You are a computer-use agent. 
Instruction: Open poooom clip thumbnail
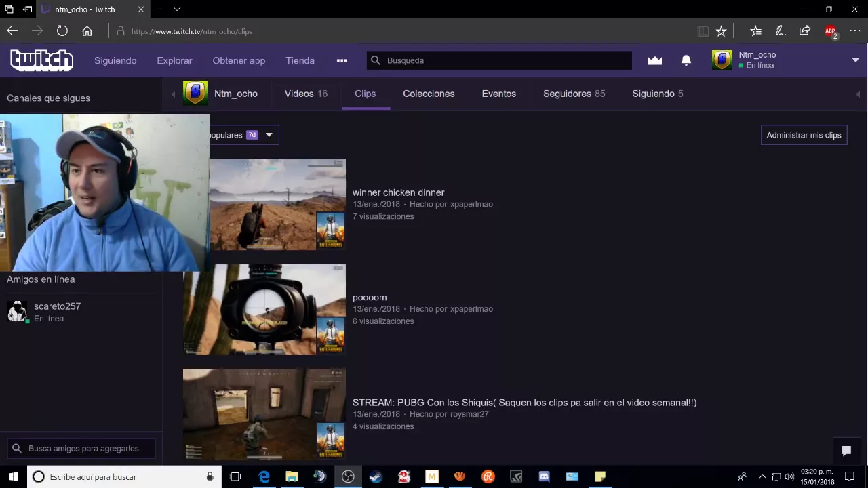(264, 310)
